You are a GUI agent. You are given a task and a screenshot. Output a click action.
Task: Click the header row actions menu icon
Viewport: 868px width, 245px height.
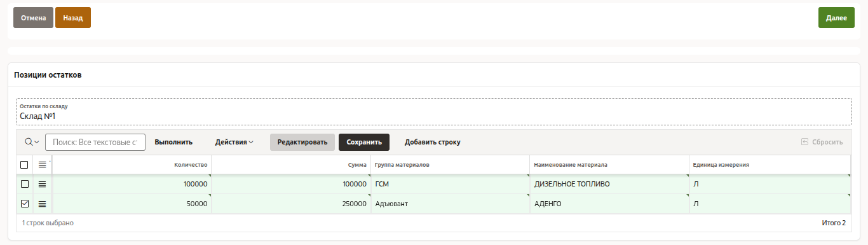[43, 165]
